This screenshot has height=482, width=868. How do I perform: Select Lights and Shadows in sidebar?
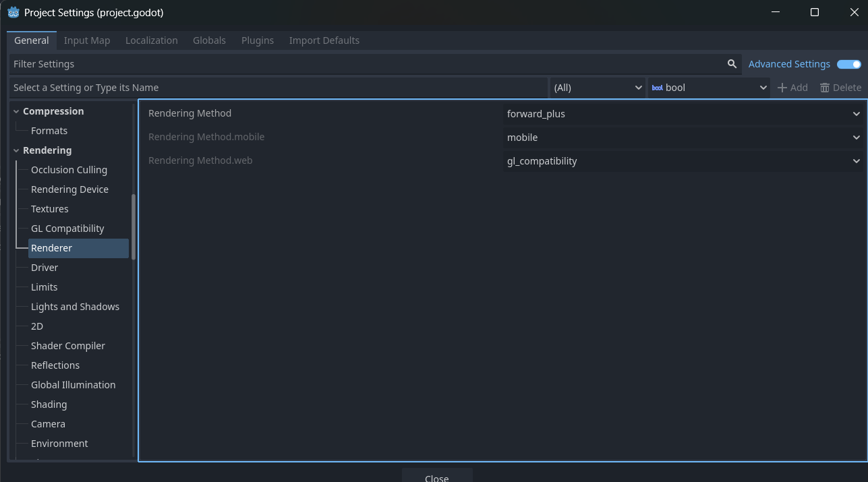(x=75, y=307)
